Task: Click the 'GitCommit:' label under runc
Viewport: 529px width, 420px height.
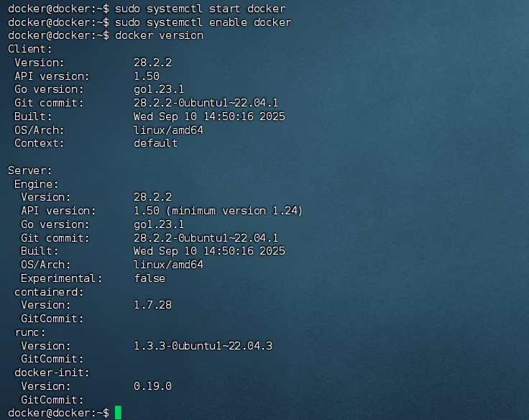Action: (x=52, y=359)
